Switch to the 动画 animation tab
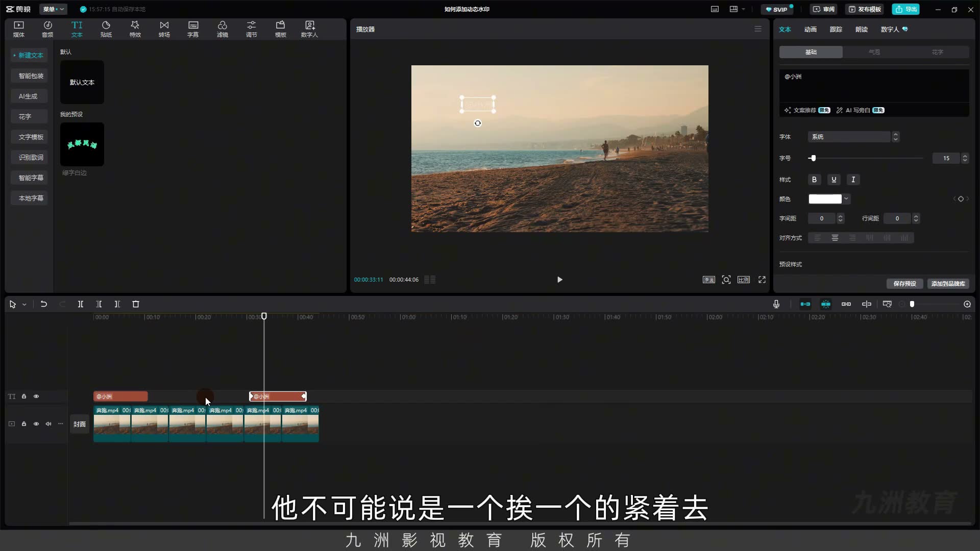Screen dimensions: 980x551 click(x=811, y=30)
